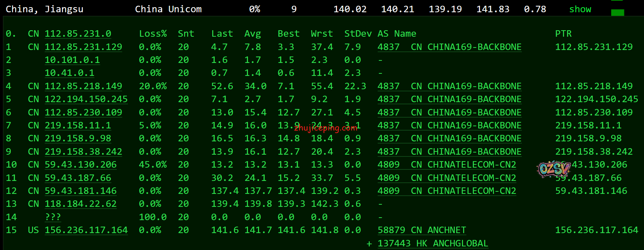Click underlined private IP 10.41.0.1
The height and width of the screenshot is (250, 644).
[x=70, y=73]
